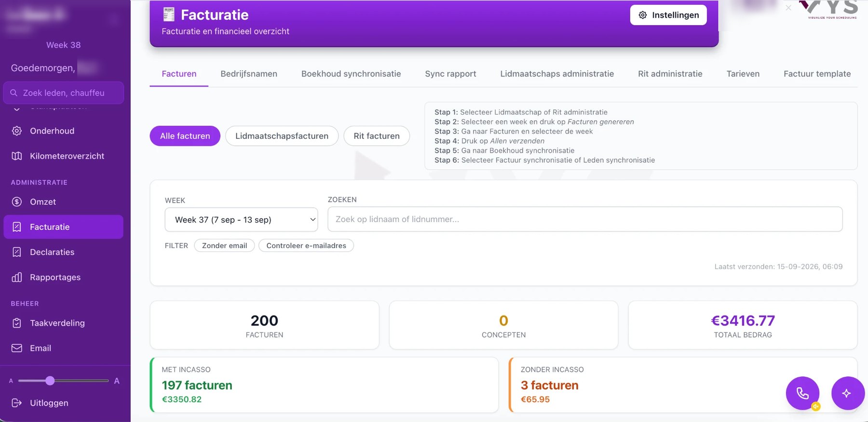Click the Zoek leden sidebar search field
Image resolution: width=868 pixels, height=422 pixels.
64,93
